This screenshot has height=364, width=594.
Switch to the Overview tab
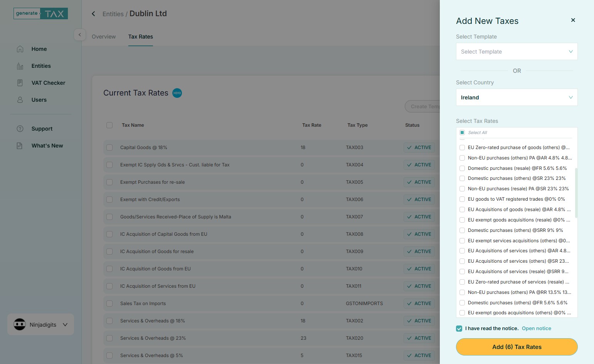(x=104, y=37)
